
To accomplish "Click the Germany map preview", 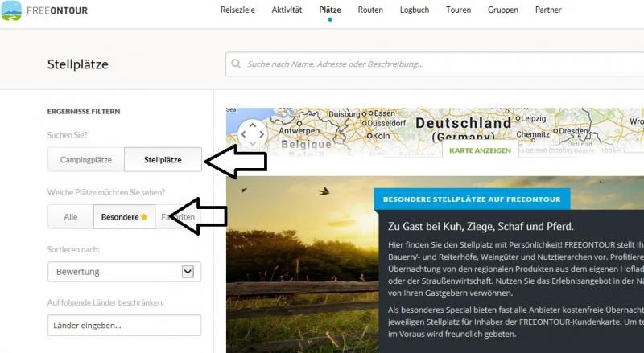I will pyautogui.click(x=435, y=132).
